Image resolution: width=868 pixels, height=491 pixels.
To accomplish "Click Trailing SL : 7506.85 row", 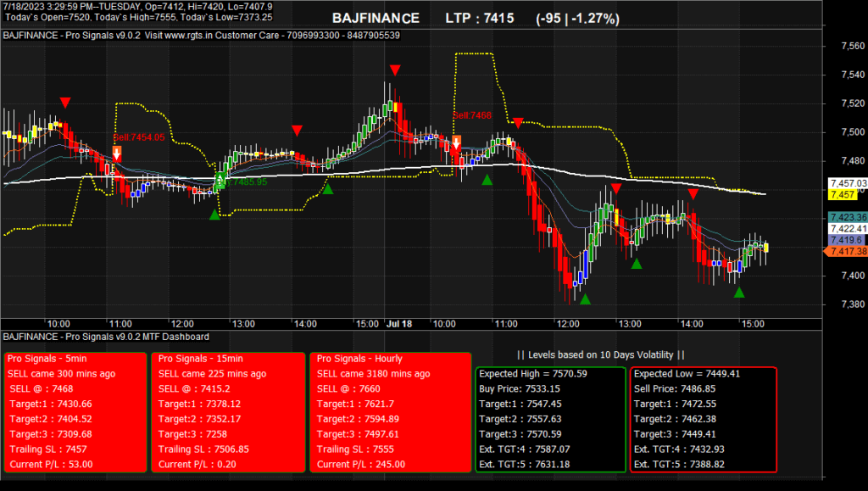I will tap(203, 449).
